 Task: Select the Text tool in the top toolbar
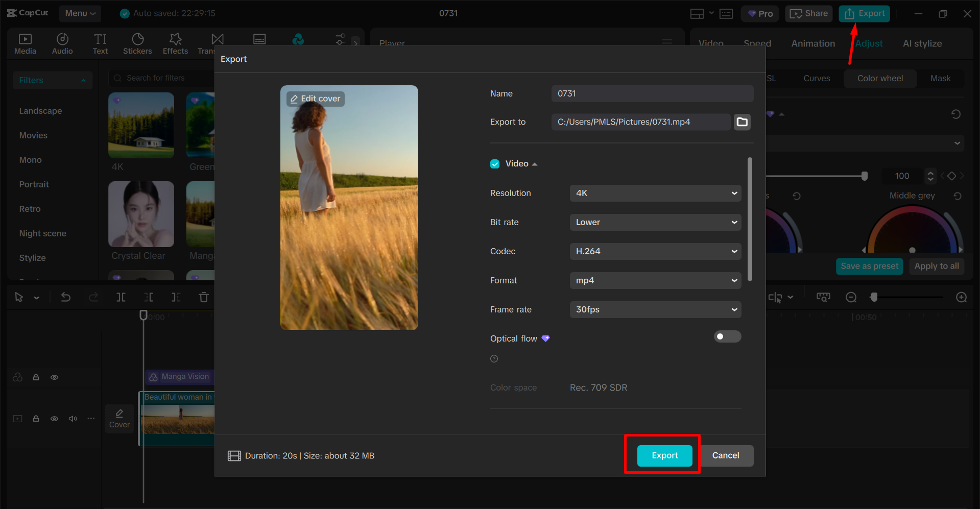[x=100, y=43]
